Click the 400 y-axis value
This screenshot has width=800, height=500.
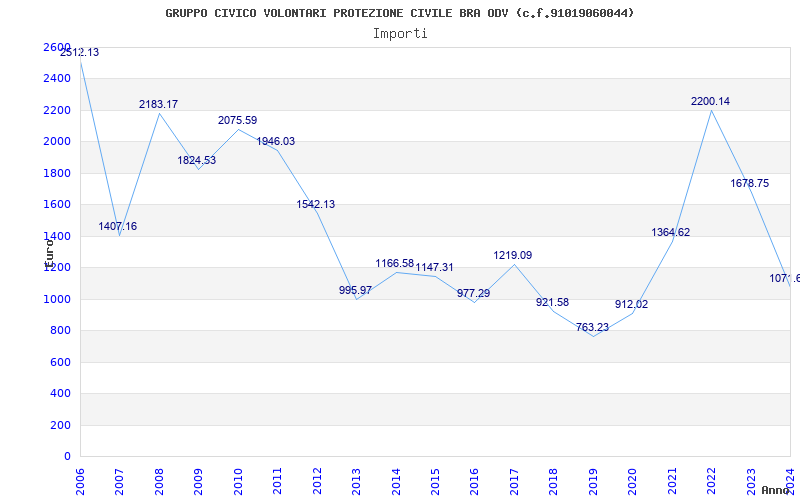pyautogui.click(x=61, y=393)
